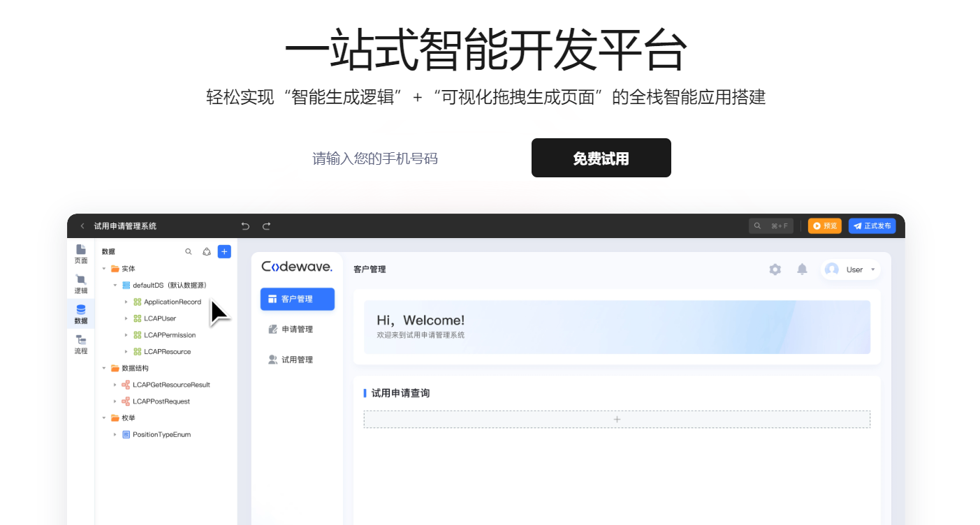Click the 免费试用 button

(601, 158)
